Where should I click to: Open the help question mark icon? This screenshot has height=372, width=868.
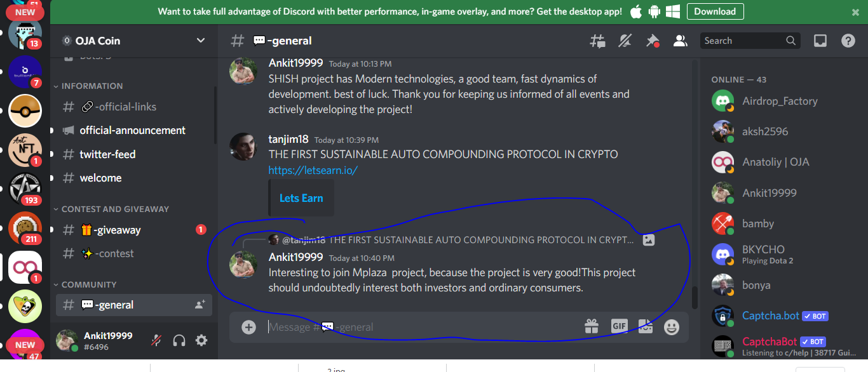point(848,41)
